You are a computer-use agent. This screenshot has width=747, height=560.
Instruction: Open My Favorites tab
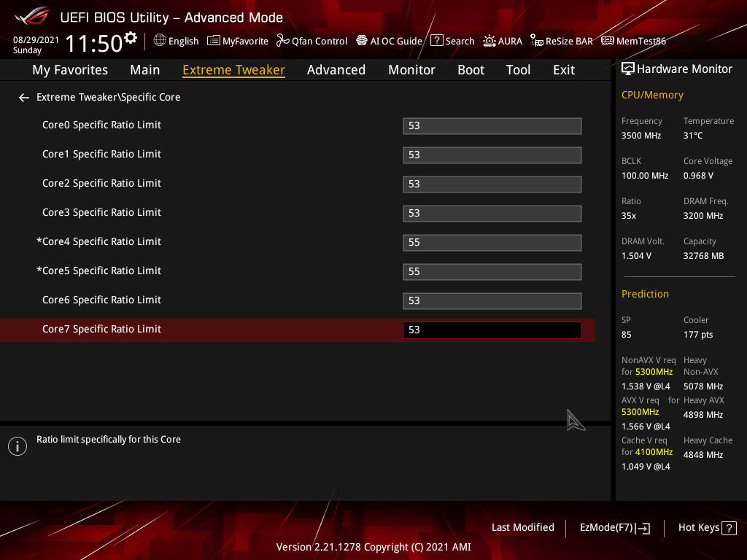coord(70,70)
